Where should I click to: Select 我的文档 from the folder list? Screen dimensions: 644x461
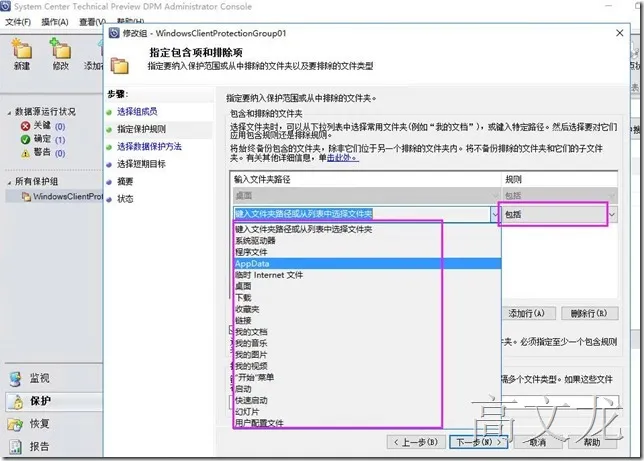pyautogui.click(x=367, y=332)
